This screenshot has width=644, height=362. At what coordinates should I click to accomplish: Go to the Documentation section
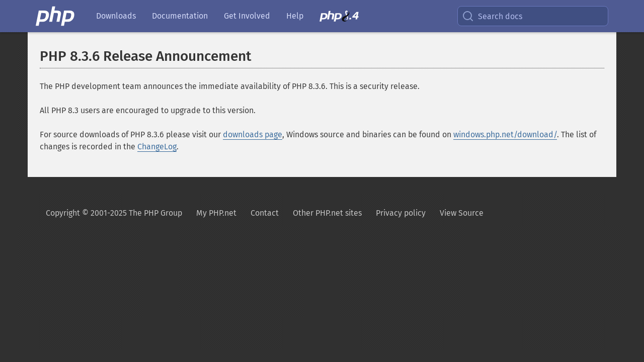tap(180, 16)
